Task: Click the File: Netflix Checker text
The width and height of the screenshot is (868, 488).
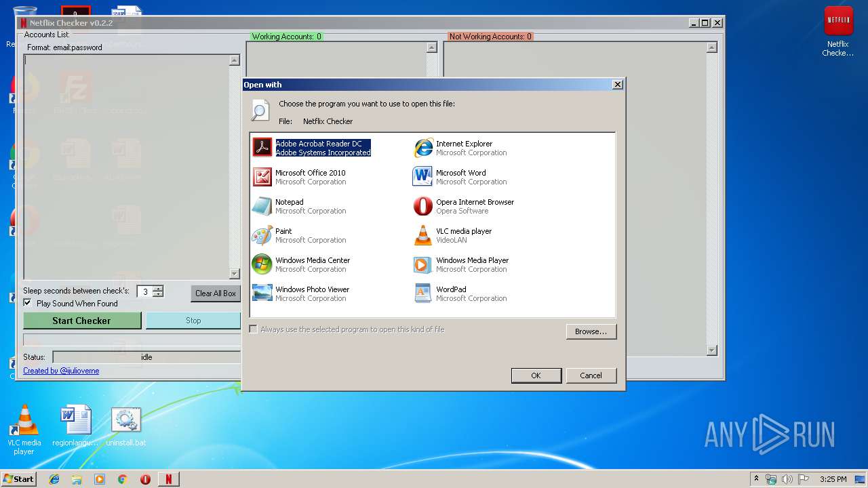Action: click(x=316, y=121)
